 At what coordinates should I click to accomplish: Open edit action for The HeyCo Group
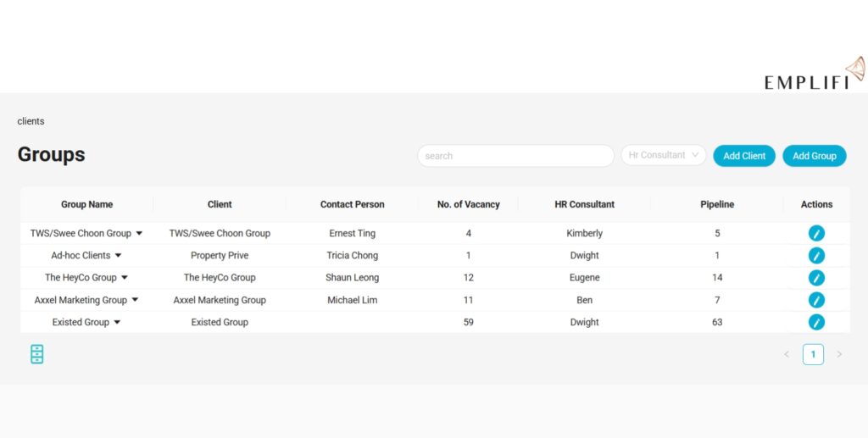[816, 278]
